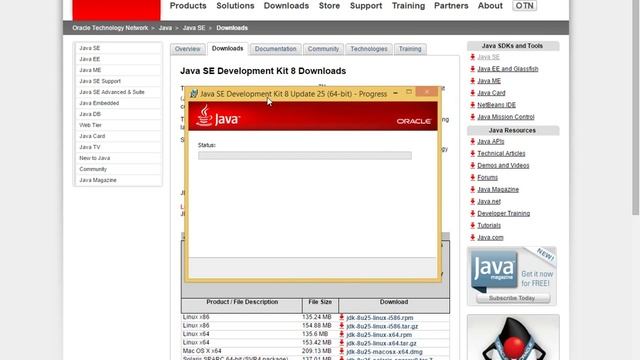Download jdk-8u25-macosx-x64.dmg
The height and width of the screenshot is (360, 640).
point(384,351)
